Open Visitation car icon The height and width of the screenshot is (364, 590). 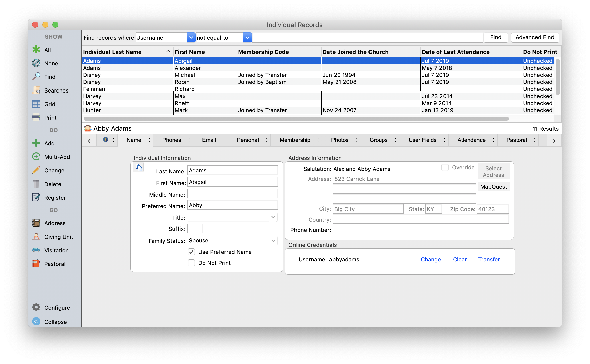point(36,250)
